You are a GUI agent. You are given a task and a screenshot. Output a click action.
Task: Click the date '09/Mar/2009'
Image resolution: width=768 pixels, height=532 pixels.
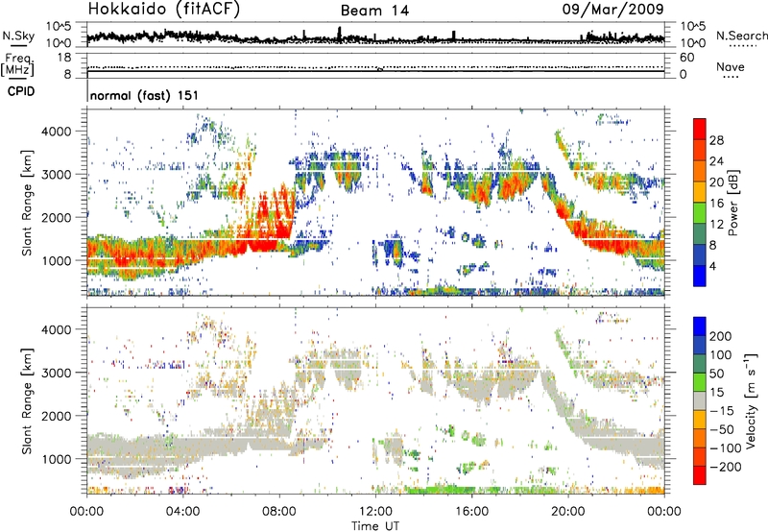(x=612, y=9)
